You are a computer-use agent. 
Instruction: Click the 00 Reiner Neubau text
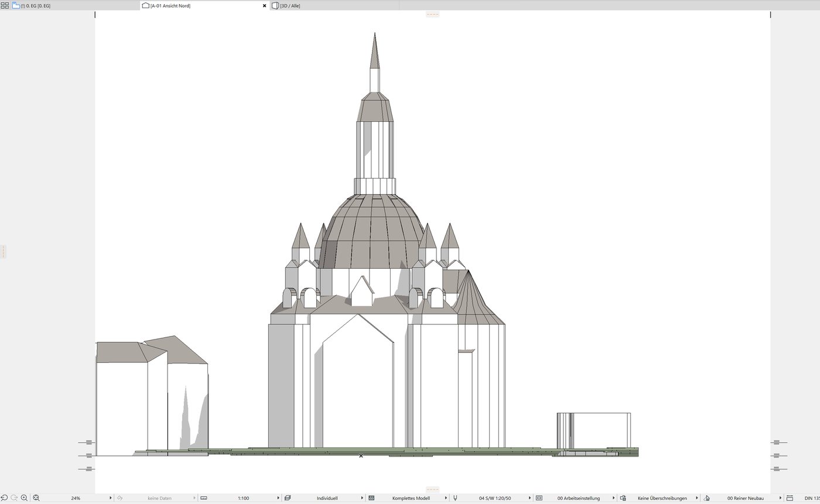(746, 498)
